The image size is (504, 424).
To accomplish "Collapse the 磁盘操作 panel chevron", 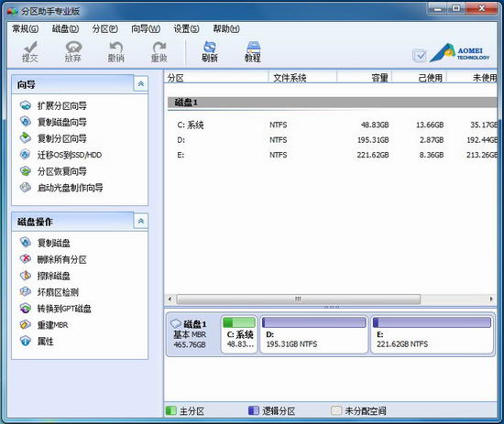I will (140, 222).
